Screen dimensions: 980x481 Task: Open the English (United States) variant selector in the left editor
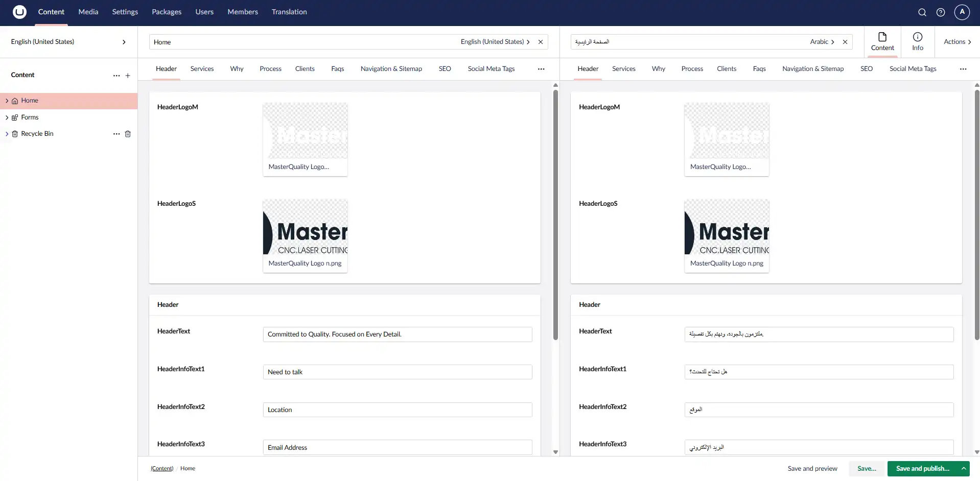[x=495, y=42]
